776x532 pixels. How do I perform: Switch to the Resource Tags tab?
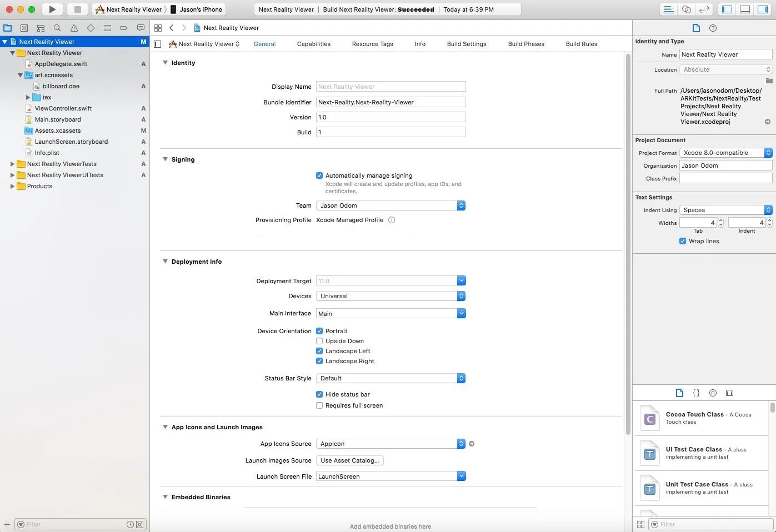coord(373,44)
